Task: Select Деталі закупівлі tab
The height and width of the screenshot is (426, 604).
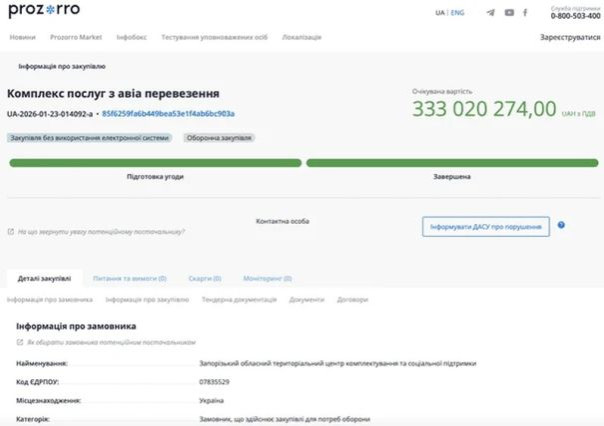Action: point(44,278)
